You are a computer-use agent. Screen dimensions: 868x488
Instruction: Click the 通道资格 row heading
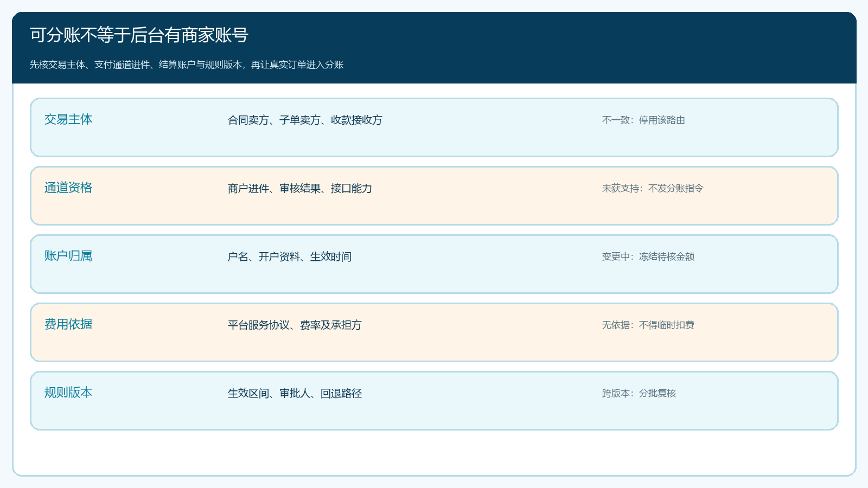pyautogui.click(x=68, y=188)
